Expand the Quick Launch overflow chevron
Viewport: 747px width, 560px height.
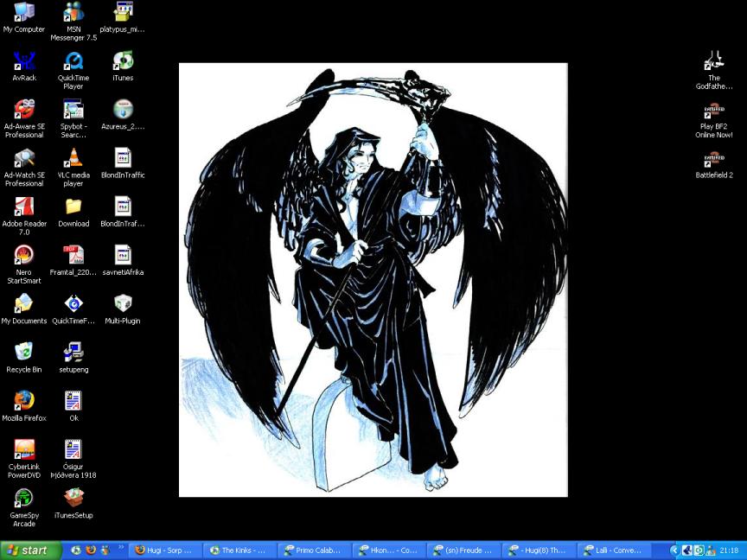121,547
